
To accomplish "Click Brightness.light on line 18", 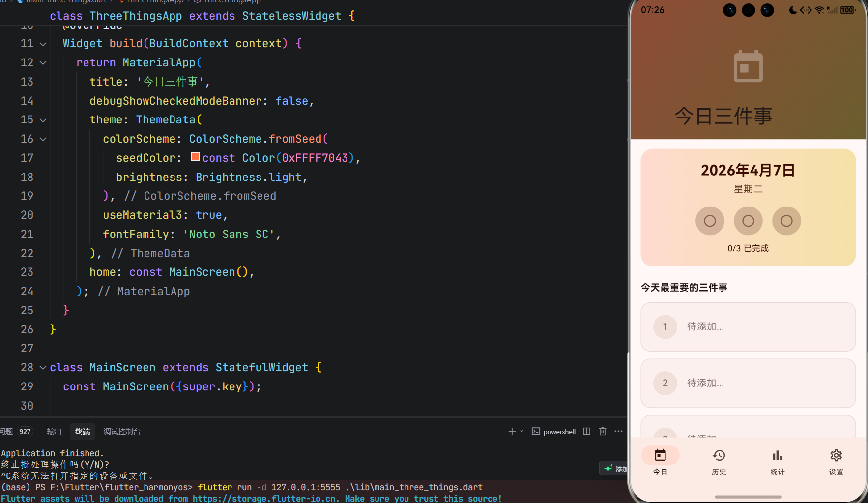I will pyautogui.click(x=248, y=177).
